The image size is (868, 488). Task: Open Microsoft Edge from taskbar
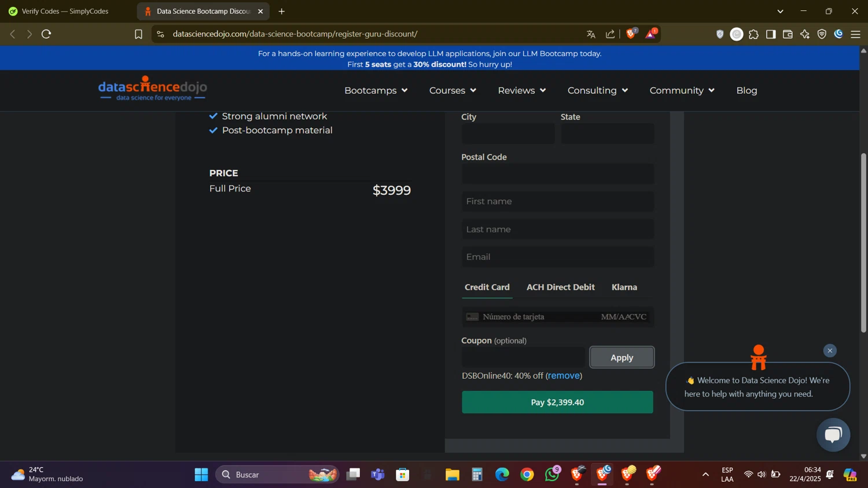pos(502,475)
